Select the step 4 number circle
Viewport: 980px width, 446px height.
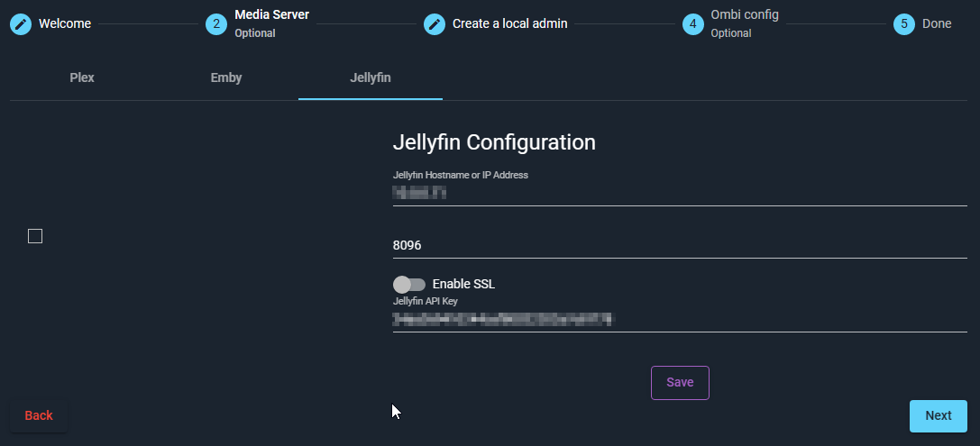tap(692, 23)
